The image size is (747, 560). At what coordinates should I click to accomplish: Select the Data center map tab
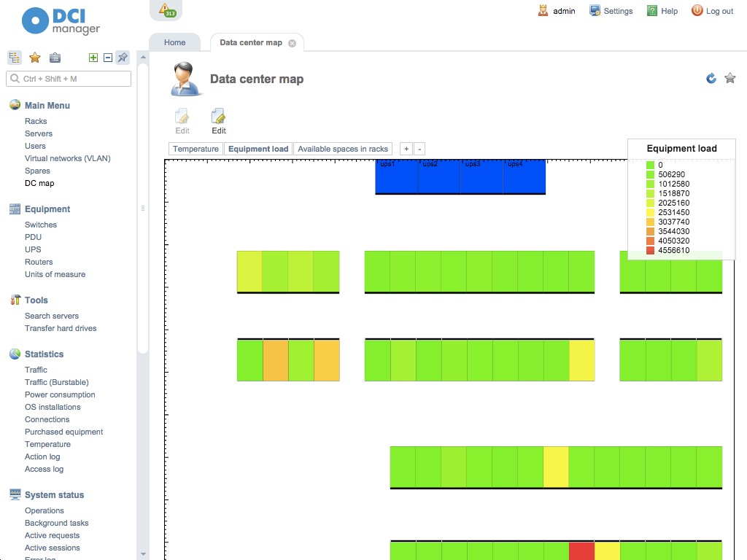pos(250,42)
